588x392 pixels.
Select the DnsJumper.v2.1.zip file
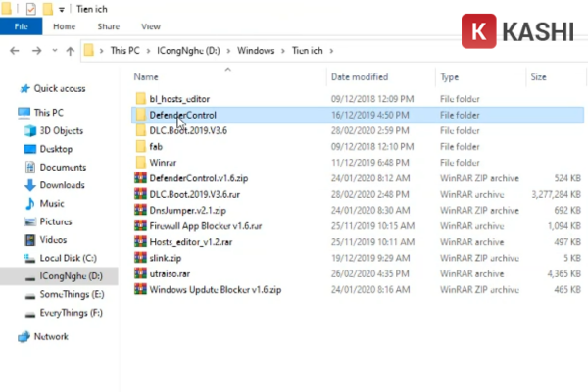tap(187, 210)
